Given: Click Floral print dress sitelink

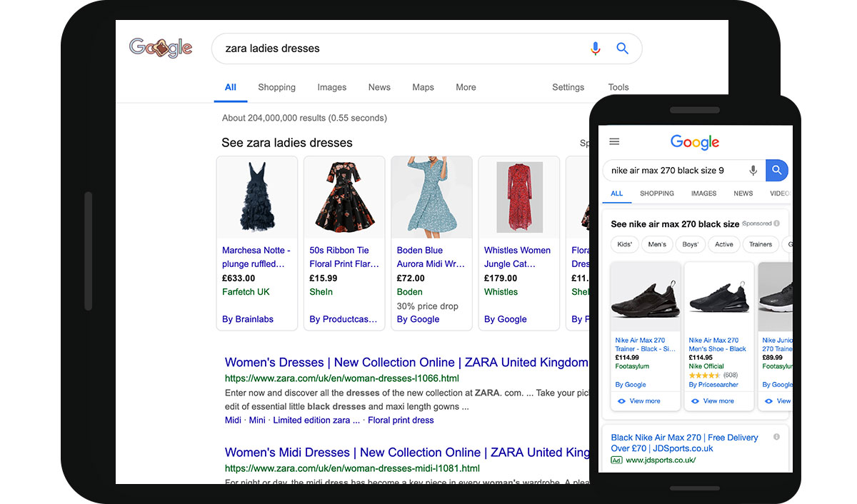Looking at the screenshot, I should click(401, 420).
